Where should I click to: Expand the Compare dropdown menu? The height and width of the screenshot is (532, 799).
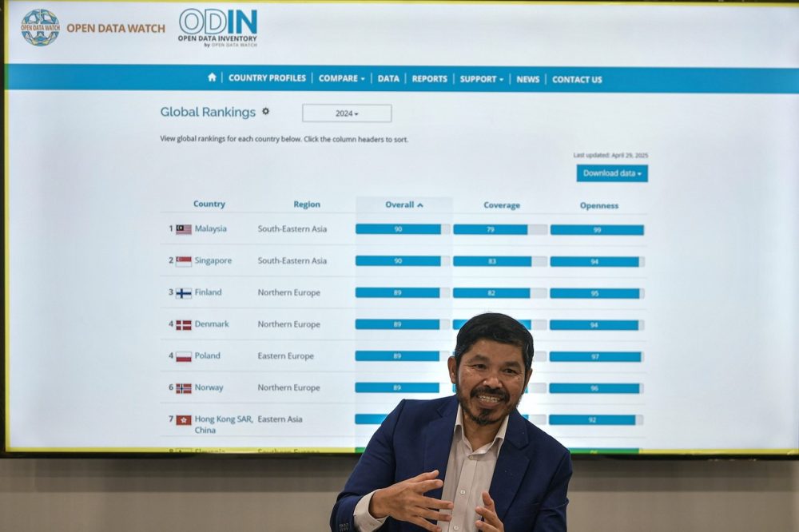point(341,78)
